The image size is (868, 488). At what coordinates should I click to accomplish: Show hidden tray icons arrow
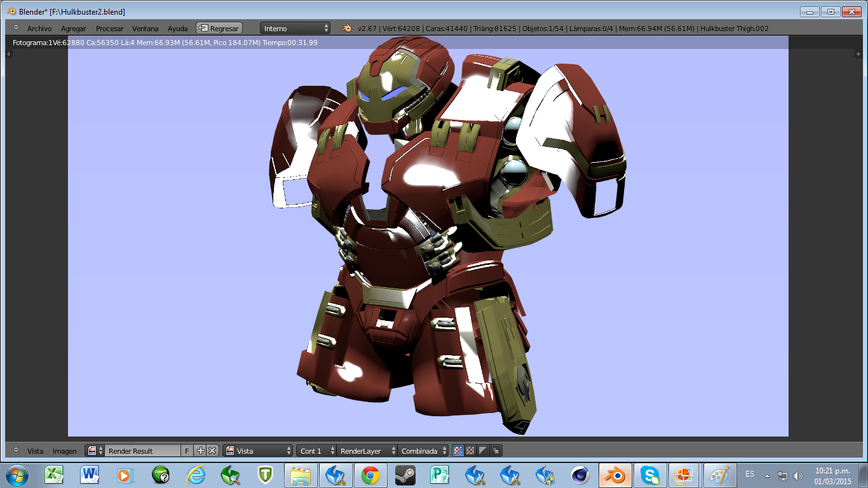(767, 475)
